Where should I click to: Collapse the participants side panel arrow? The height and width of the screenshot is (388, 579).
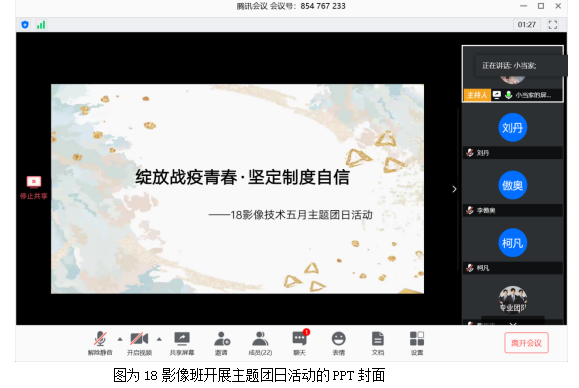point(454,189)
